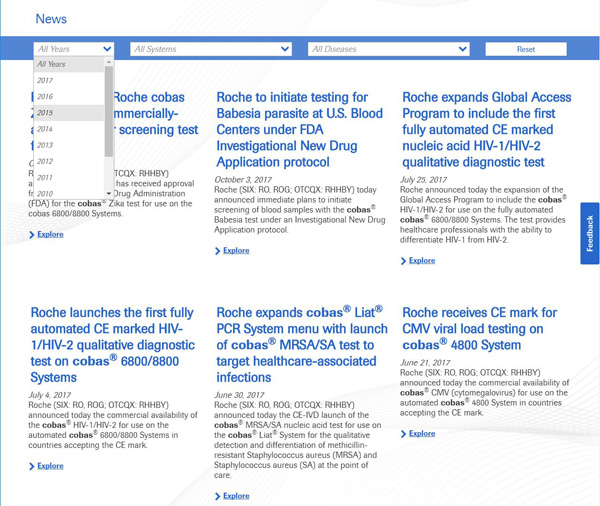The height and width of the screenshot is (506, 600).
Task: Click Explore link under the Zika test article
Action: coord(50,234)
